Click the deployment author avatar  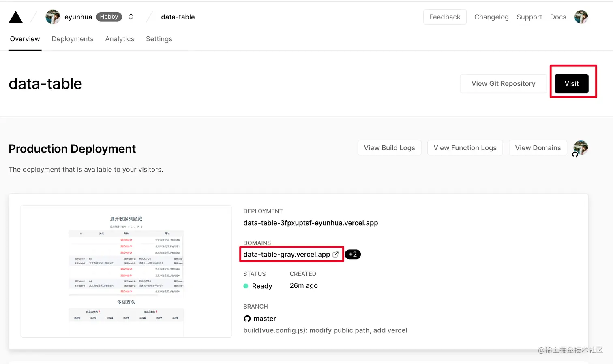581,148
